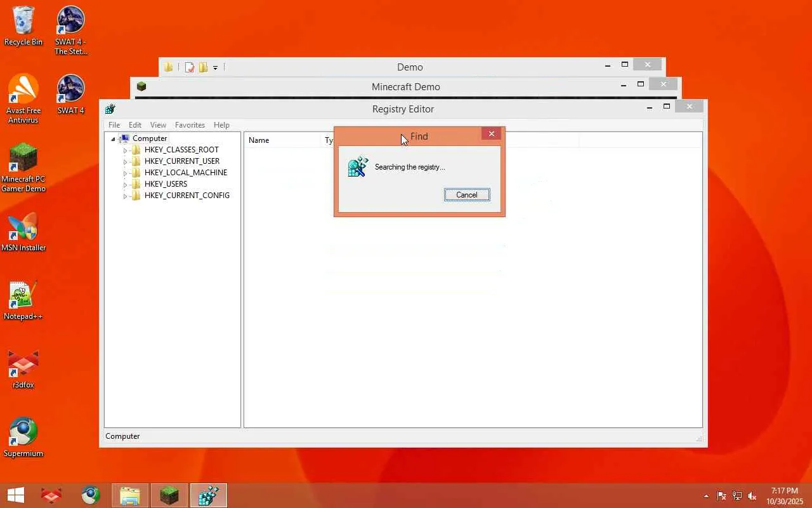Open the taskbar clock showing 7:17 PM
812x508 pixels.
[785, 496]
